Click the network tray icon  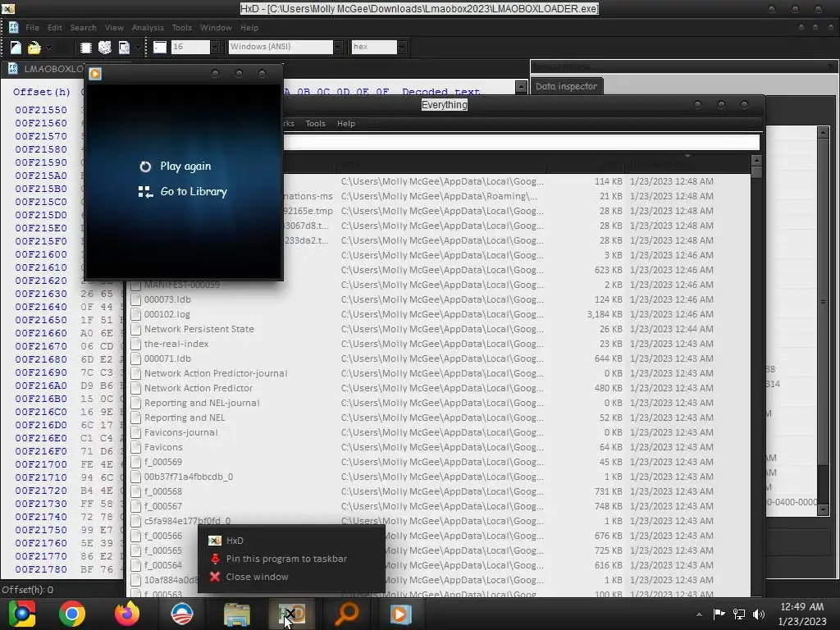point(739,614)
